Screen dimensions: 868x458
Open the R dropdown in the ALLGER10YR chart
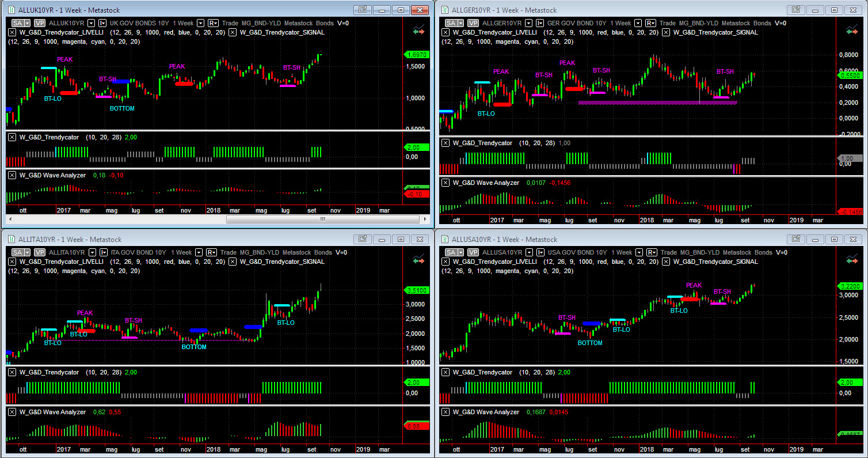(650, 23)
